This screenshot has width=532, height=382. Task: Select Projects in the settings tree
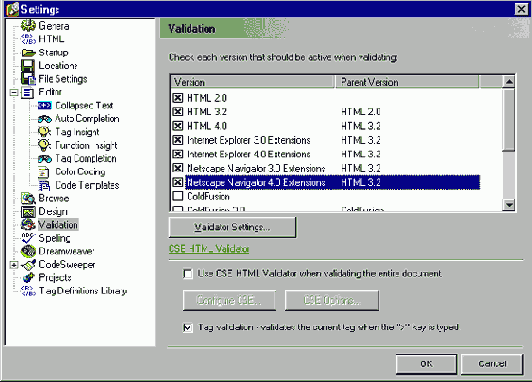[55, 278]
